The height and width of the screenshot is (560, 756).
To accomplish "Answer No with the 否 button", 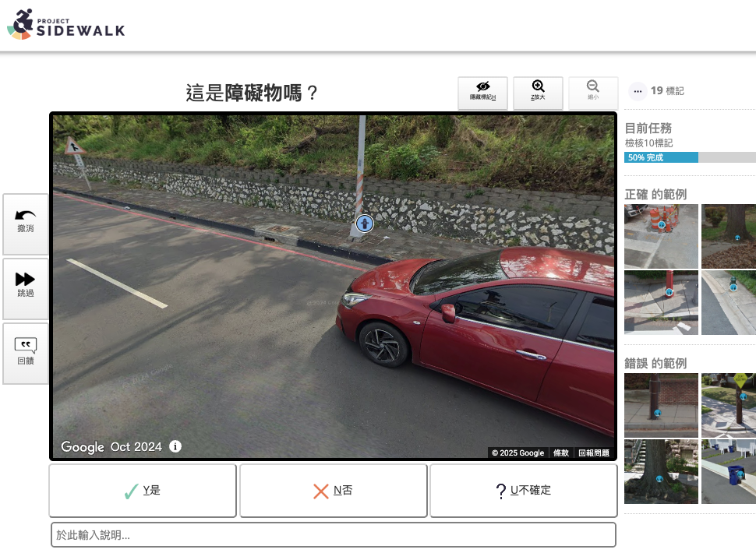I will pos(334,491).
